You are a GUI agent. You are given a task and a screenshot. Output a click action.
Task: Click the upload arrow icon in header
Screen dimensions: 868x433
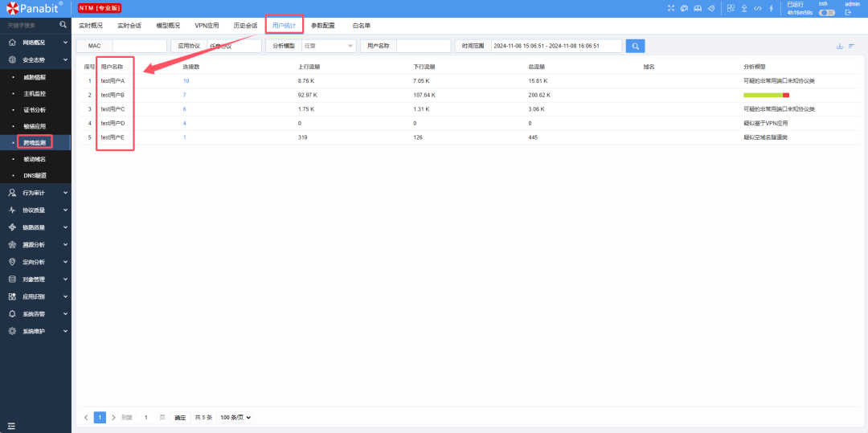tap(744, 8)
